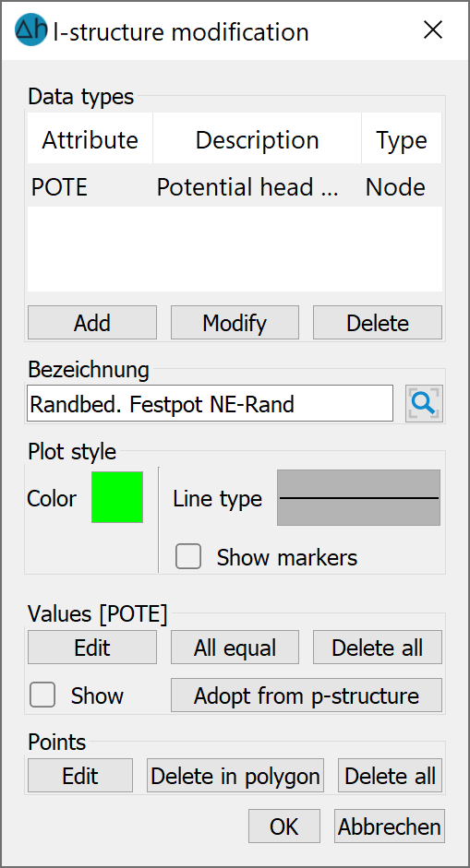The height and width of the screenshot is (868, 470).
Task: Click the Add data type button
Action: pos(92,322)
